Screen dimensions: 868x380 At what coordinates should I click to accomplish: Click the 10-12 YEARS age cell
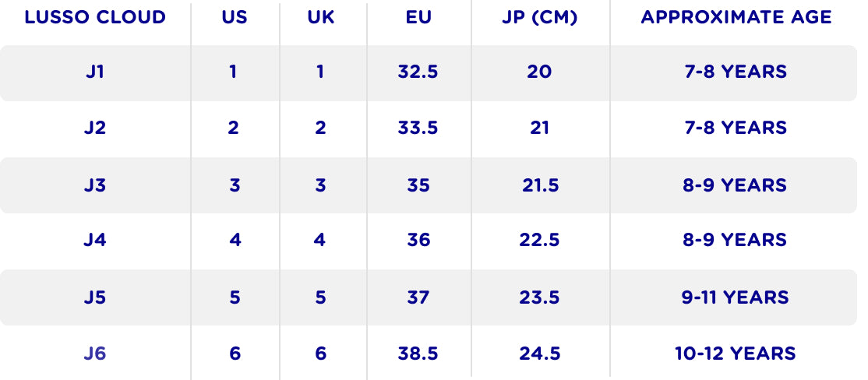(736, 354)
